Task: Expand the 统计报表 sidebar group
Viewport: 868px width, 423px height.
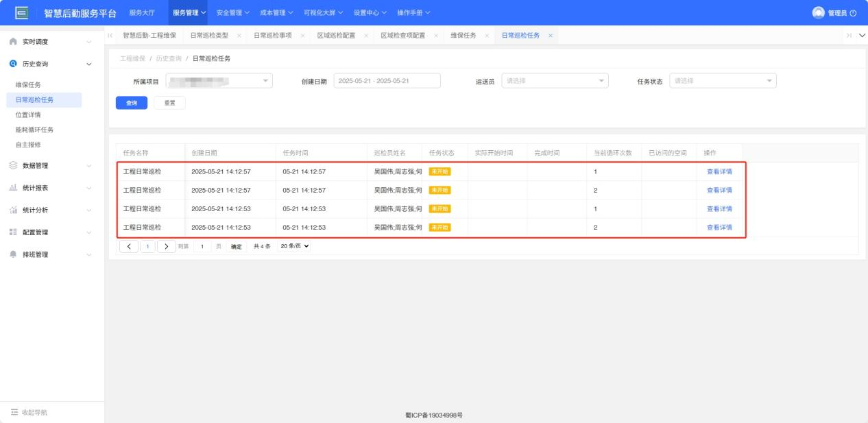Action: tap(89, 188)
